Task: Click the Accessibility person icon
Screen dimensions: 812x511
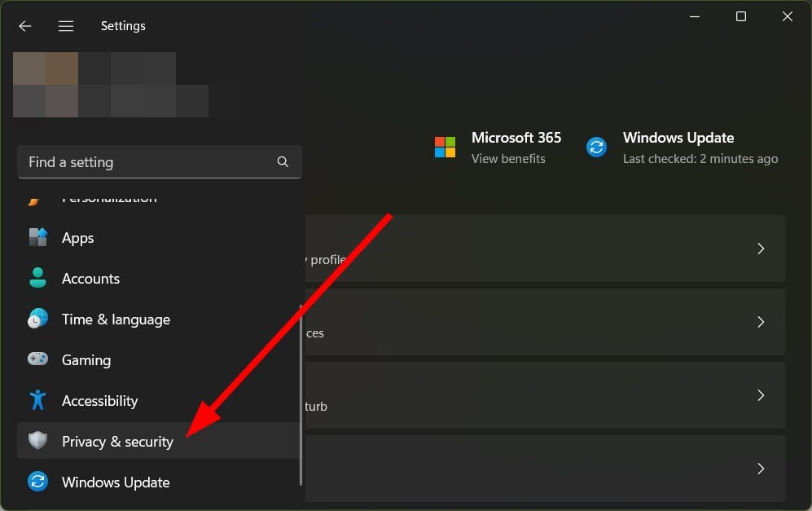Action: pos(37,400)
